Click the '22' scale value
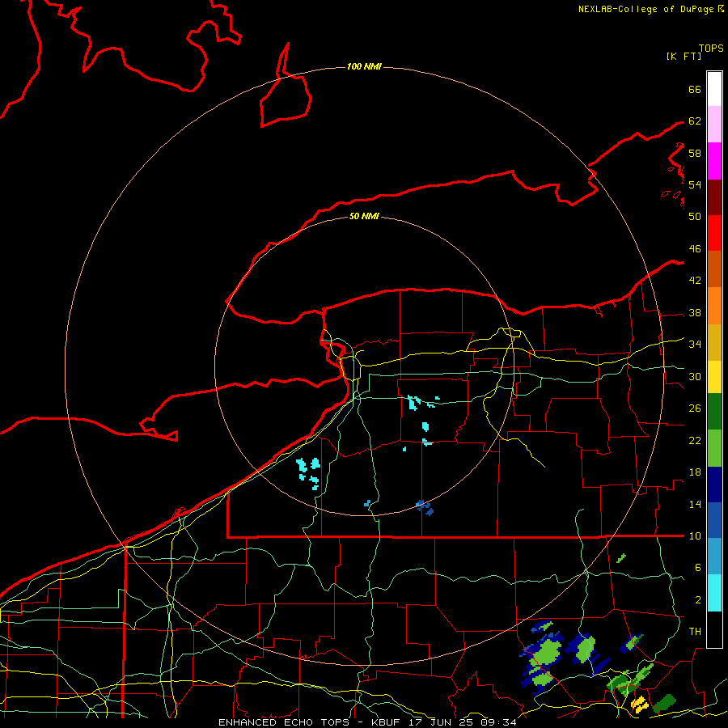728x728 pixels. click(x=695, y=441)
